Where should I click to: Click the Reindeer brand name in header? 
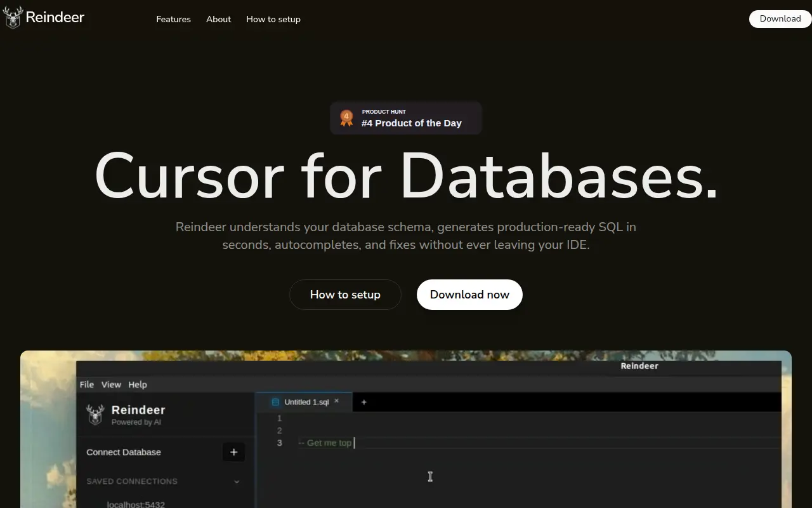pos(55,18)
